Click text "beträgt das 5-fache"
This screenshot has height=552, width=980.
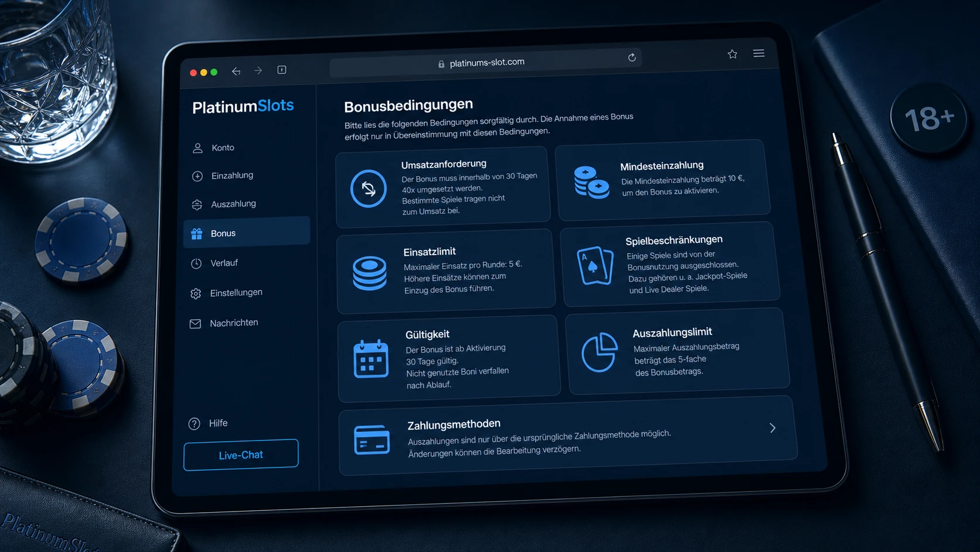coord(670,360)
